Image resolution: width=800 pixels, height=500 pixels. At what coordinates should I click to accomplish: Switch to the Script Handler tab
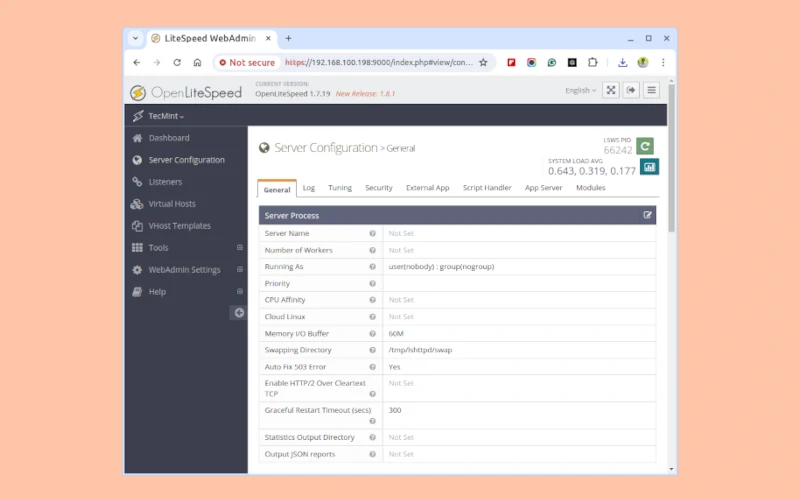point(487,188)
